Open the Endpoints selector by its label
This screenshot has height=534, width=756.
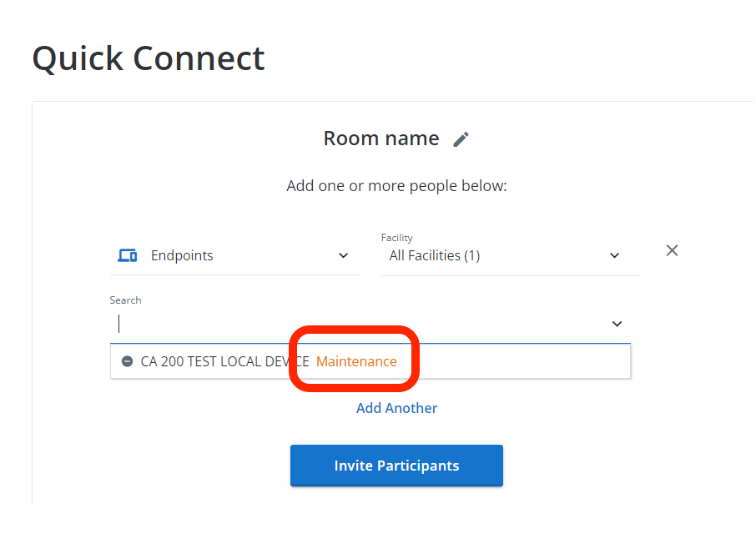pos(182,255)
